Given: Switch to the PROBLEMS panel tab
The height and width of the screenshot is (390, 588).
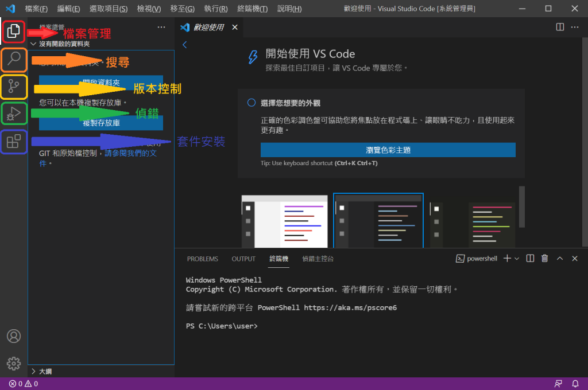Looking at the screenshot, I should tap(203, 259).
